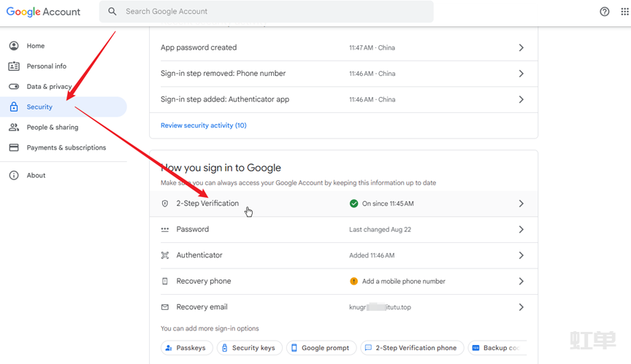Open the 2-Step Verification setting
The image size is (631, 364).
point(344,204)
